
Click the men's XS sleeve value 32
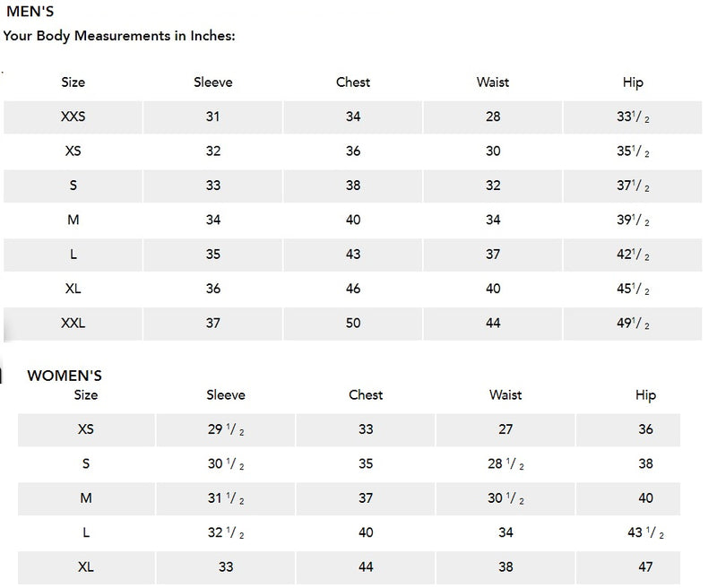click(x=213, y=151)
